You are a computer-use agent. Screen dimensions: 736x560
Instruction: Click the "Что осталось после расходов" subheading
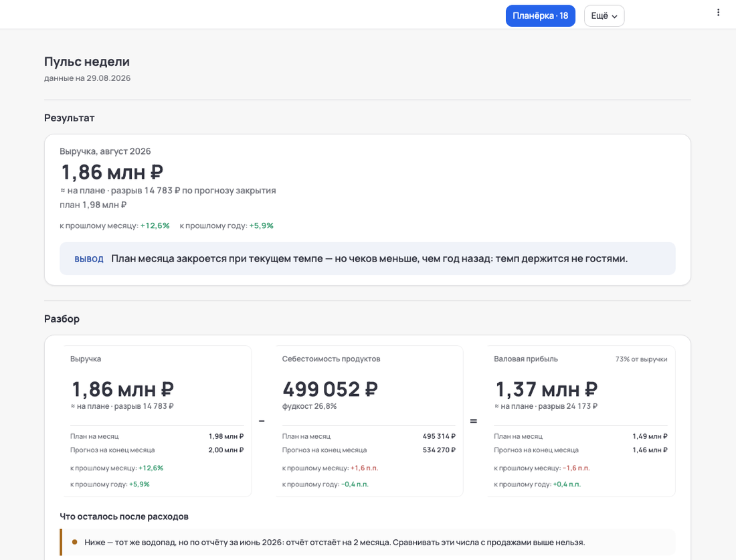(x=124, y=517)
